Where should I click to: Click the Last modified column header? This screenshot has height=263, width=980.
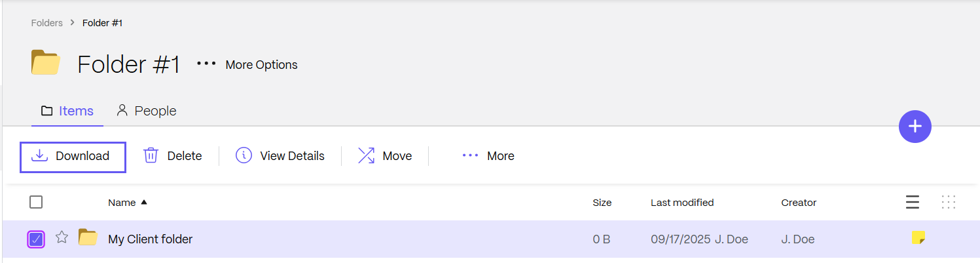682,203
